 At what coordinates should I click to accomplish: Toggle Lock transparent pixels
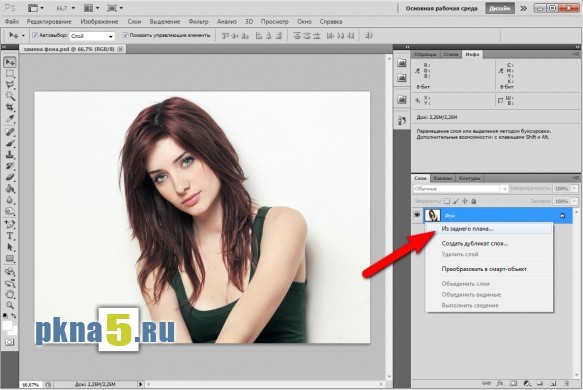pos(447,201)
